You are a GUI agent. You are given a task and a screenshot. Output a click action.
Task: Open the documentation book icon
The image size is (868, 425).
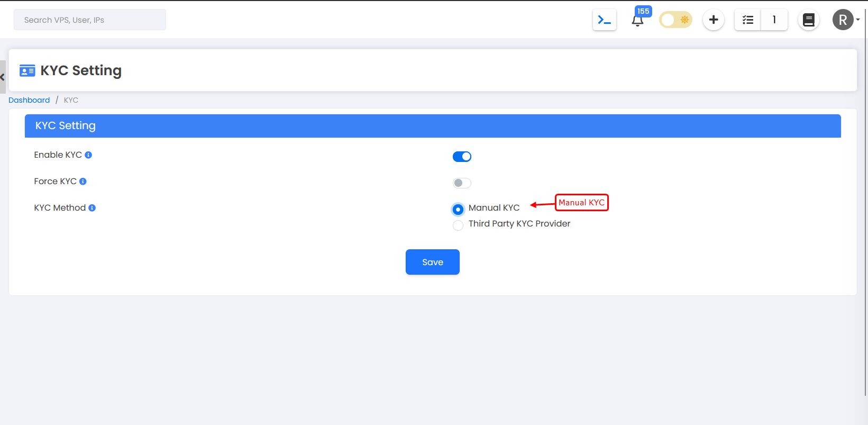click(808, 20)
